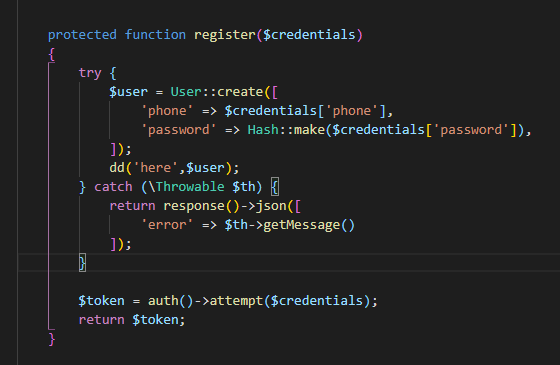
Task: Click highlighted closing brace of catch block
Action: pos(82,263)
